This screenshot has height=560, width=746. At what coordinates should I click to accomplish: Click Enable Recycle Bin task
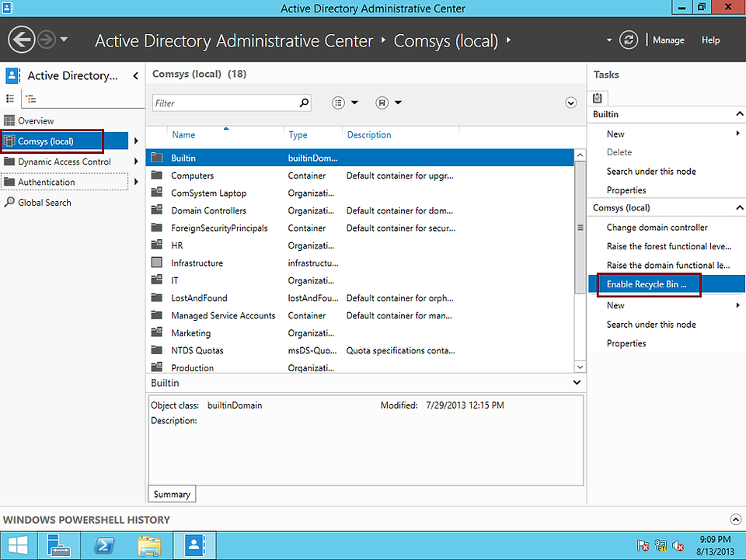click(666, 284)
